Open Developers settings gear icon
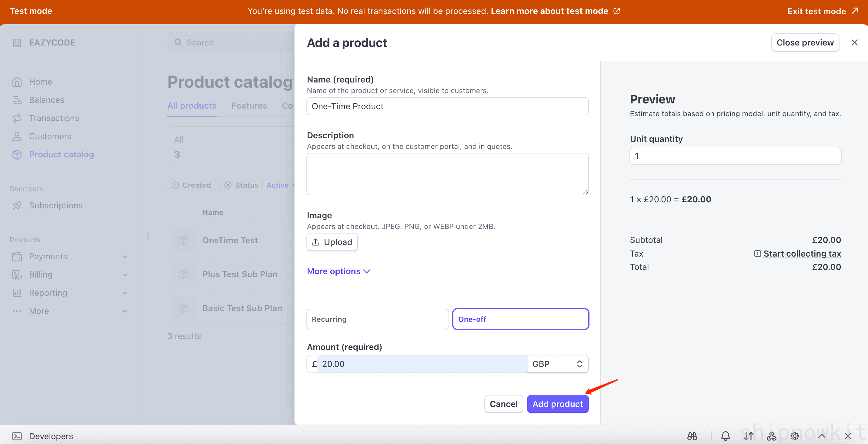 click(x=795, y=436)
